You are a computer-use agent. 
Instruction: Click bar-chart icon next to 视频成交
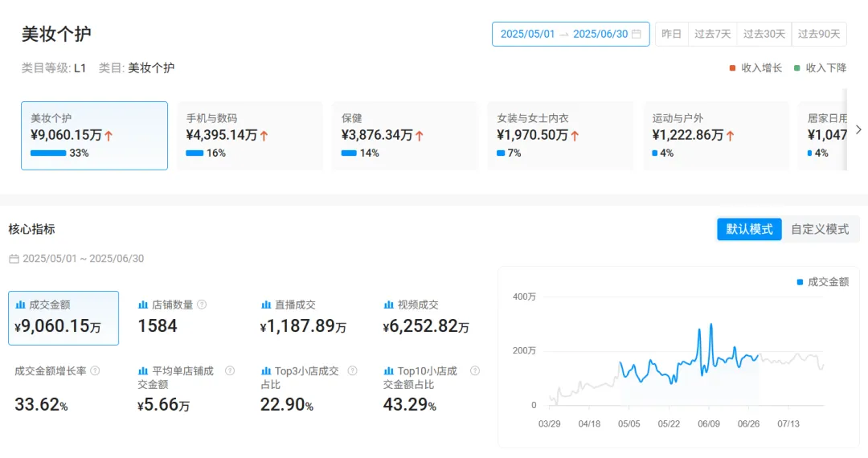[x=389, y=305]
